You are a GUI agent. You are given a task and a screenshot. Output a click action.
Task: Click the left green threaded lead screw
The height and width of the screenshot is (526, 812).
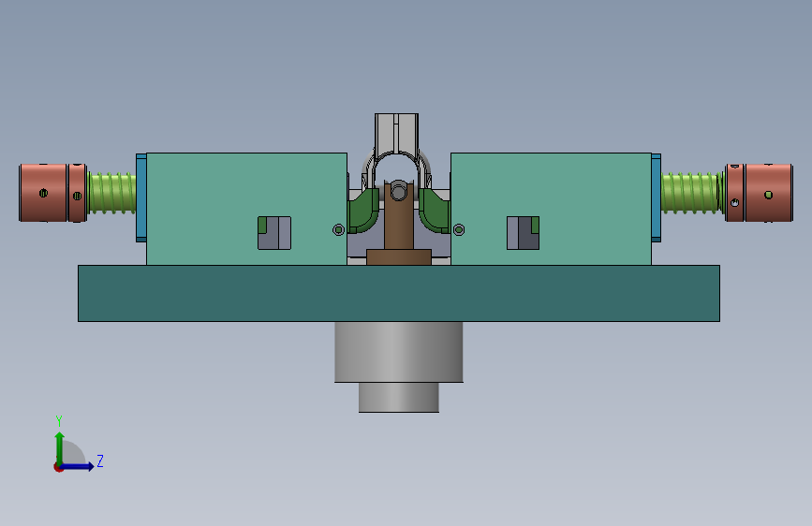(x=111, y=193)
